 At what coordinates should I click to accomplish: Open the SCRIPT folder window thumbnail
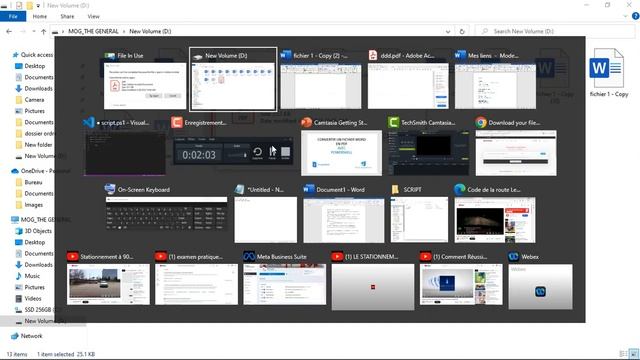click(419, 220)
